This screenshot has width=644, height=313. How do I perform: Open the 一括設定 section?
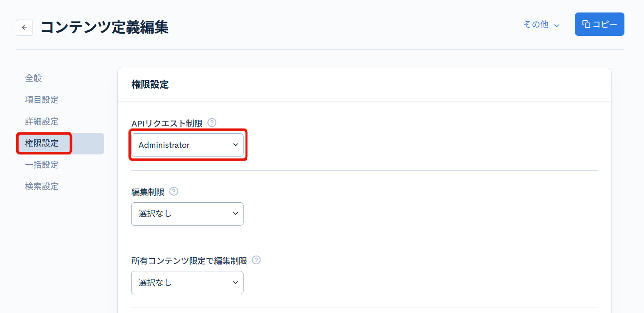(42, 164)
